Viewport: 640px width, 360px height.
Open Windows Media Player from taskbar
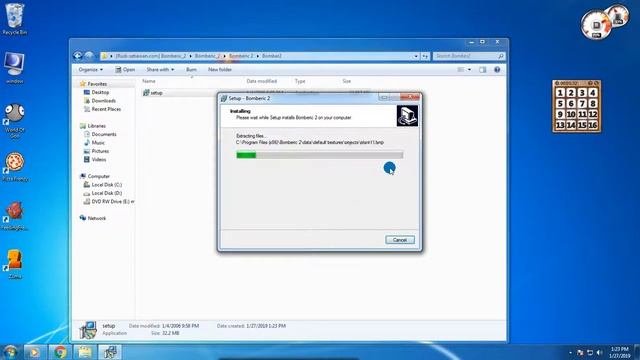point(35,352)
